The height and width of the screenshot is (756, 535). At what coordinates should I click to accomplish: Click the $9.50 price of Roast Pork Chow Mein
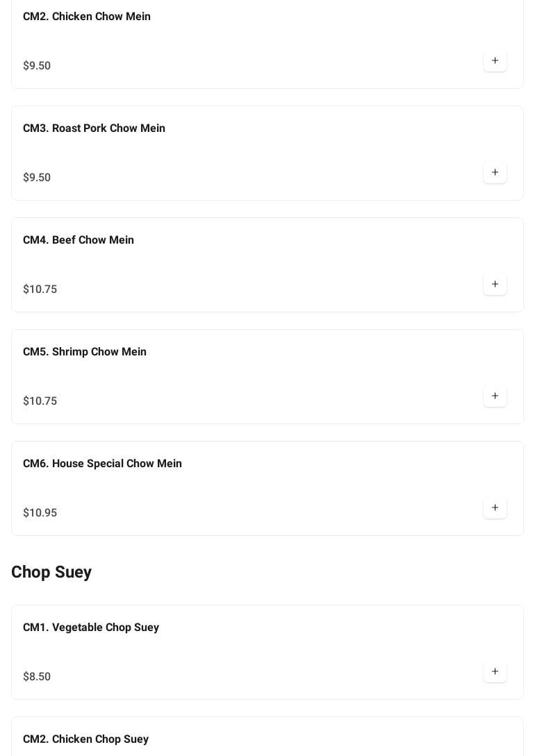[x=37, y=178]
